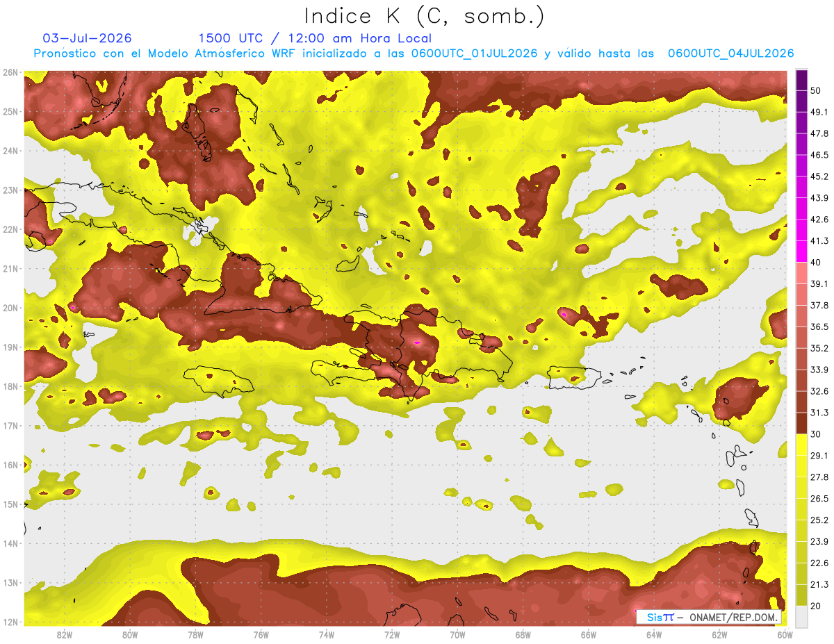Pick the "22N" latitude label
The height and width of the screenshot is (644, 834).
[10, 229]
